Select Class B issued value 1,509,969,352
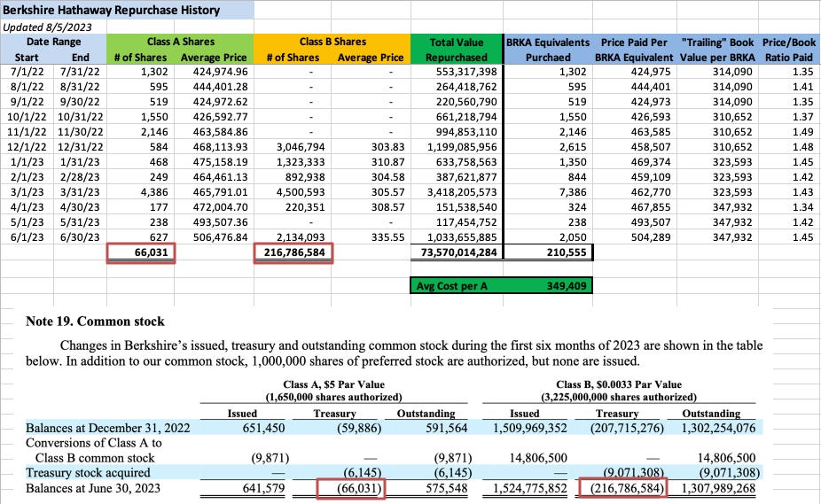Screen dimensions: 821x504 click(x=530, y=428)
